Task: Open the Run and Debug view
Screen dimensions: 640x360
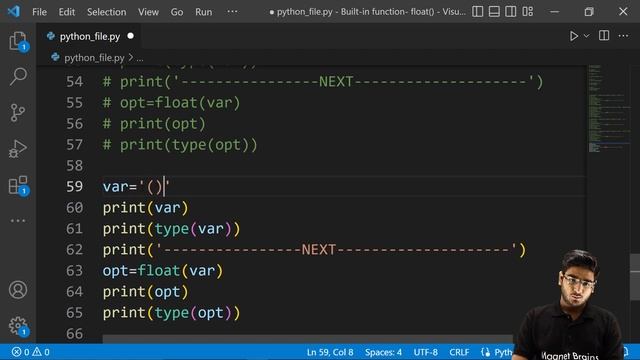Action: pyautogui.click(x=18, y=149)
